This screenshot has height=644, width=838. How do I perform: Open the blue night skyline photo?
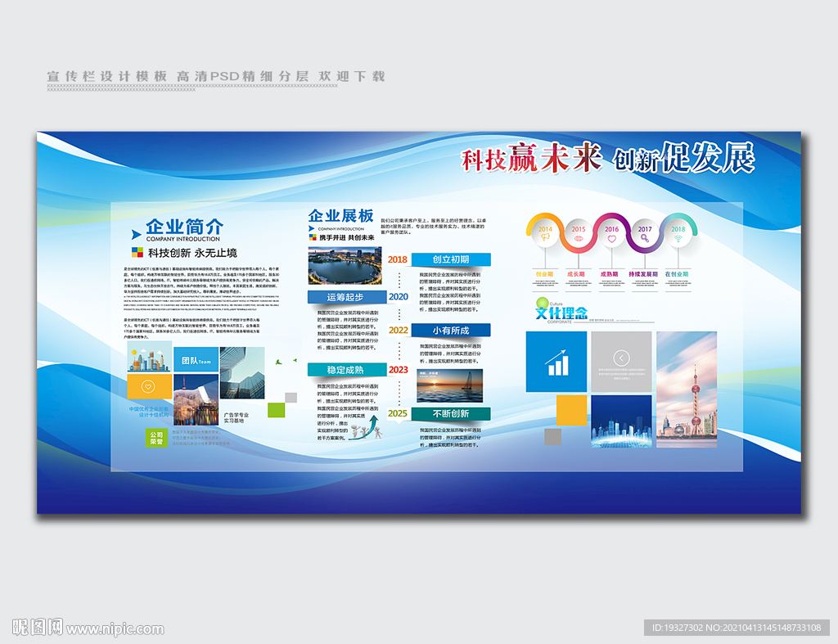[621, 421]
